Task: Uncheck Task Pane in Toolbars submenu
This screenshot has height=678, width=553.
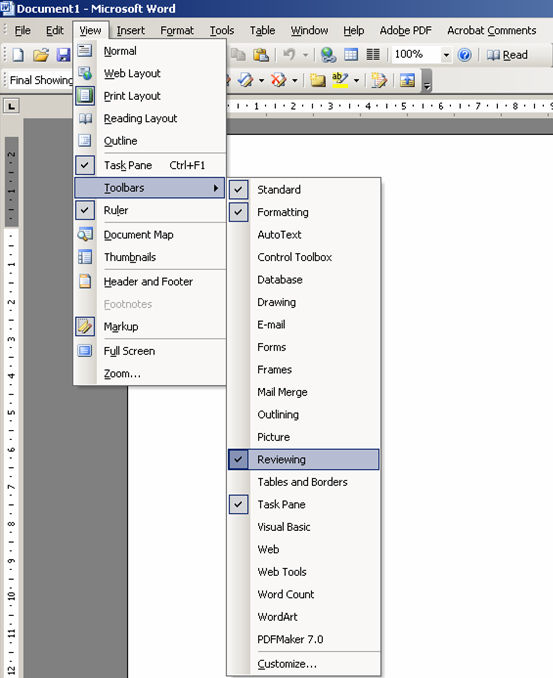Action: click(x=304, y=504)
